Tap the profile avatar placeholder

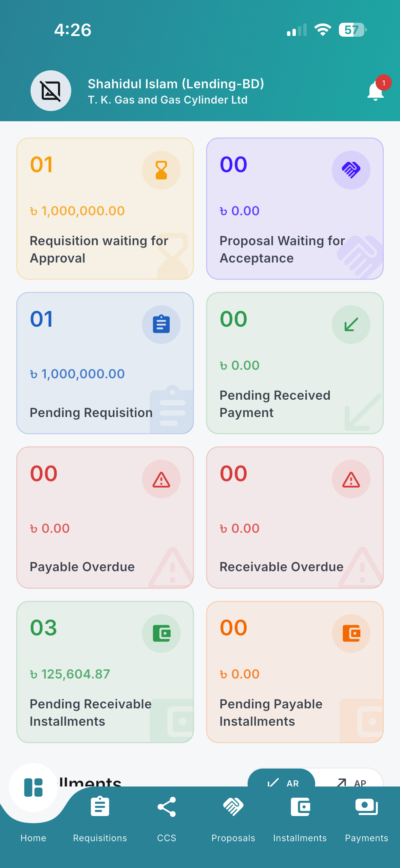(51, 91)
